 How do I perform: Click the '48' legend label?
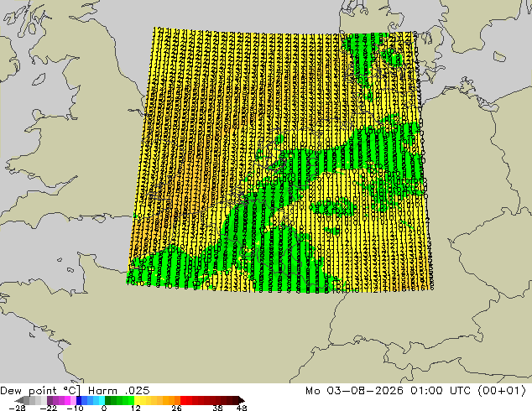[x=242, y=408]
